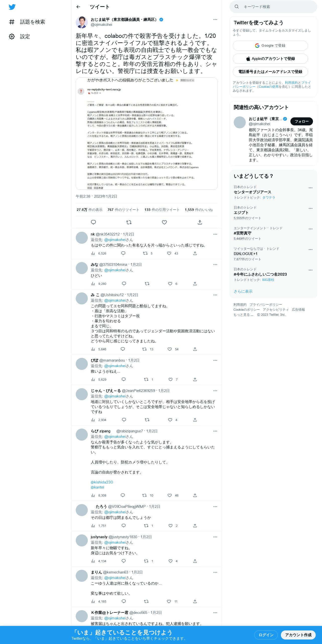Open more options on mamaranbou's reply
Viewport: 322px width, 644px height.
(x=215, y=360)
